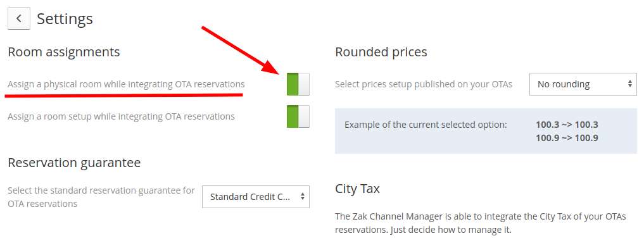Click 'Select prices setup published on your OTAs' label
This screenshot has height=243, width=644.
[424, 84]
